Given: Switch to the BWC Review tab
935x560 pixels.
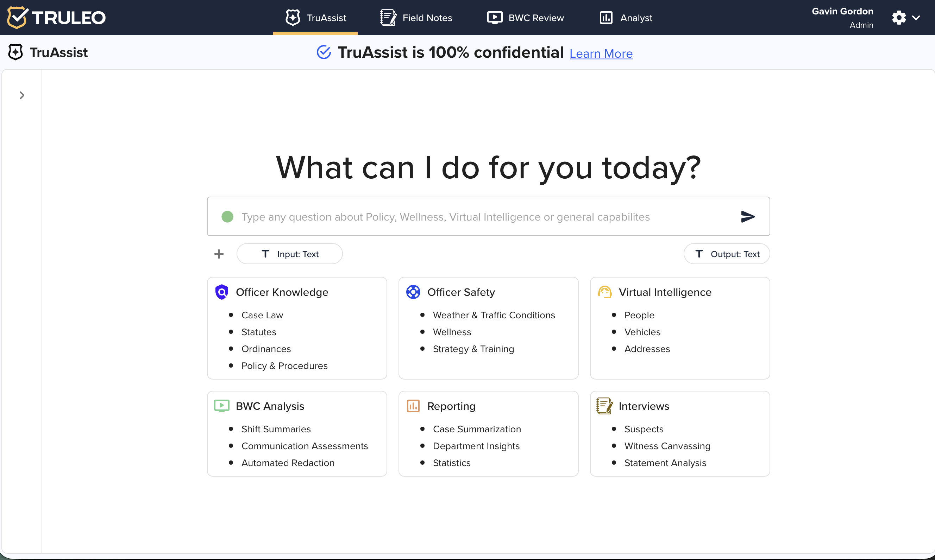Looking at the screenshot, I should (525, 18).
